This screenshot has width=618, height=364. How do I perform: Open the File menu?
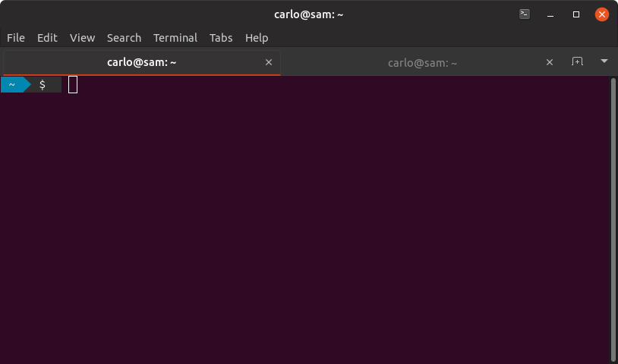coord(16,38)
